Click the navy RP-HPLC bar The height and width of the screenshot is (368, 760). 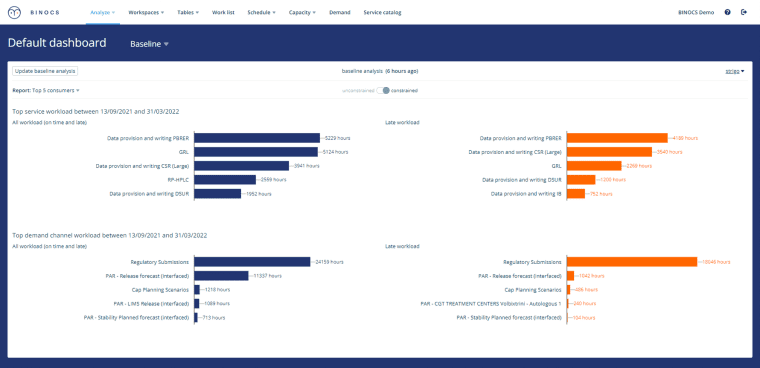point(225,179)
